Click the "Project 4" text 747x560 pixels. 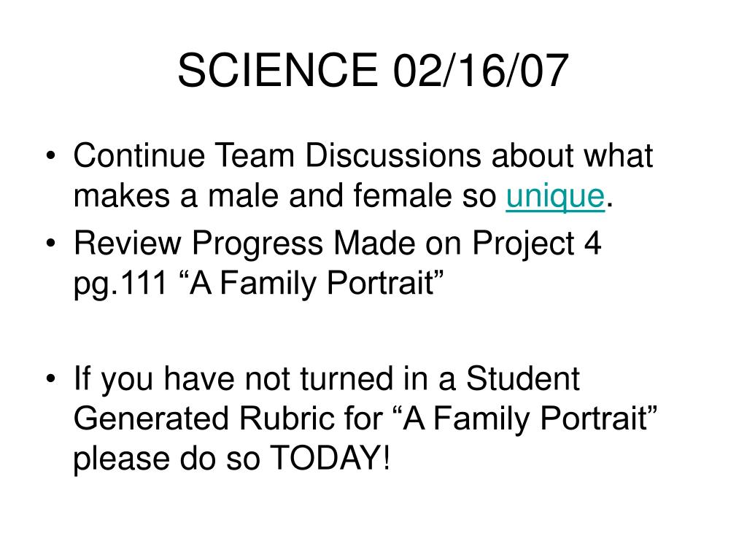click(x=537, y=244)
